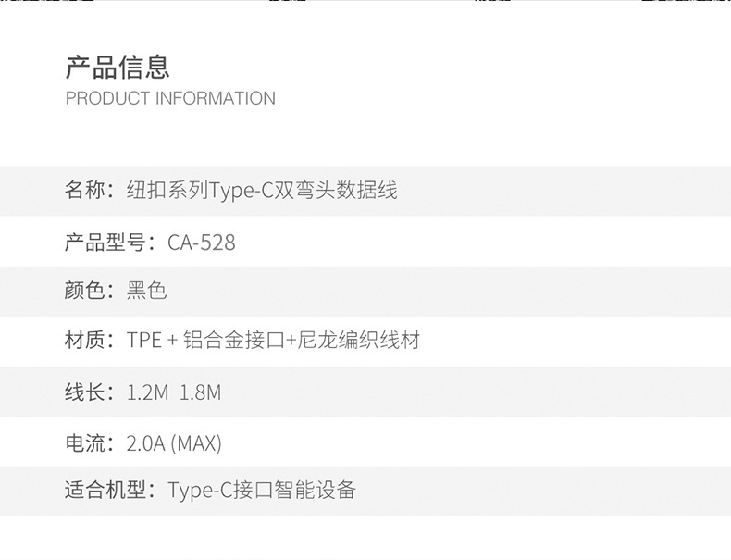Select the PRODUCT INFORMATION subtitle text
The image size is (731, 560).
tap(170, 98)
